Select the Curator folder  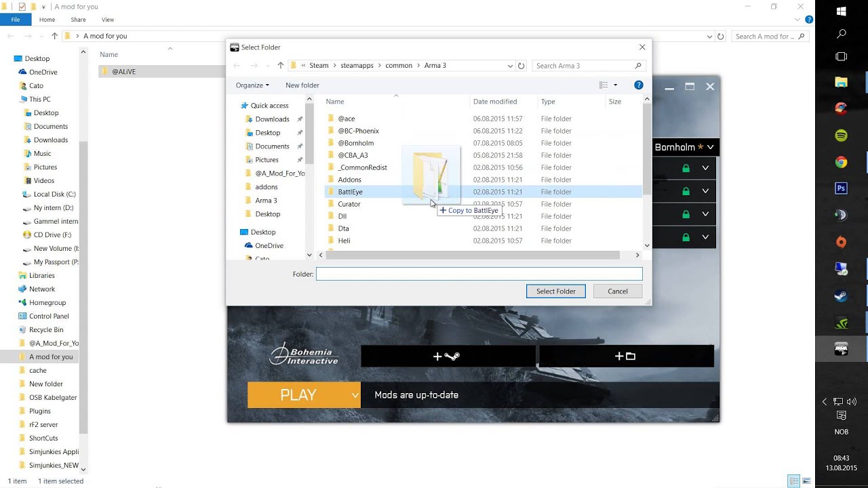pos(349,204)
